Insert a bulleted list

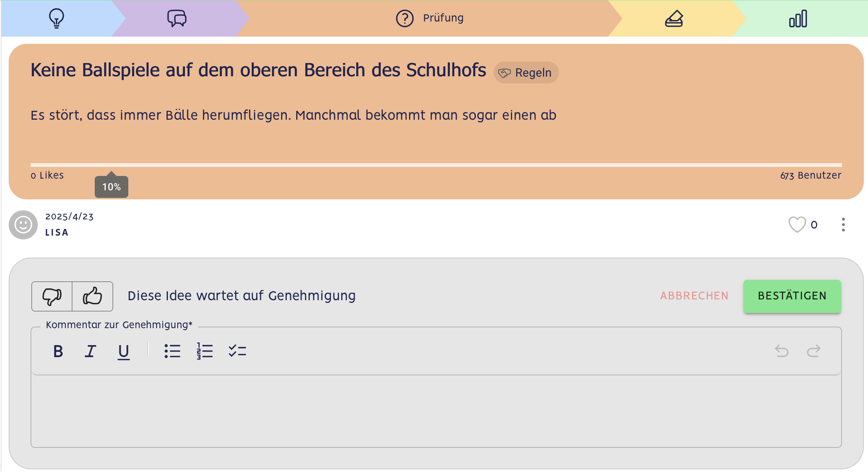[172, 352]
